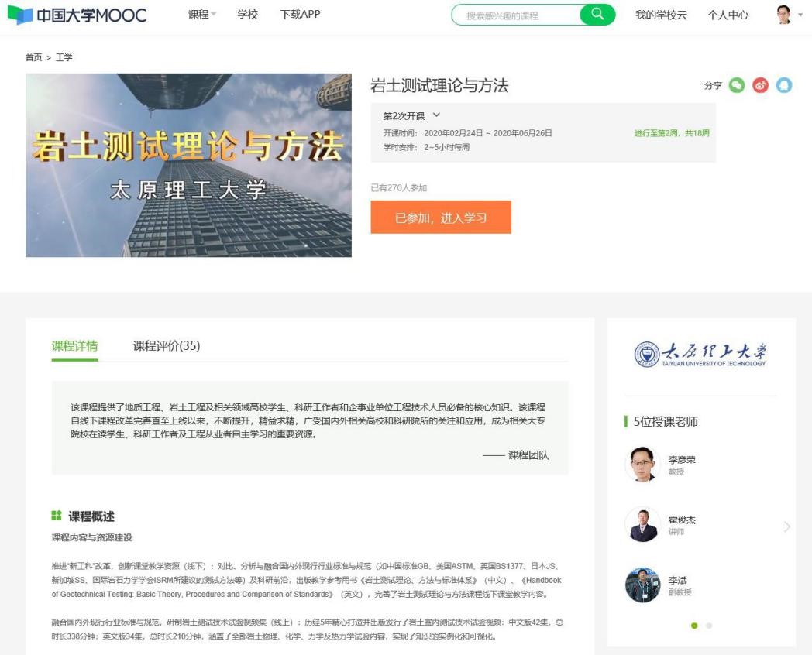Select the 课程详情 tab

[74, 346]
